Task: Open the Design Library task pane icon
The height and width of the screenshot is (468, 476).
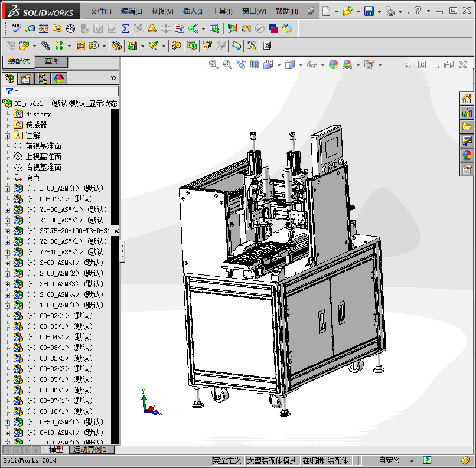Action: click(467, 113)
